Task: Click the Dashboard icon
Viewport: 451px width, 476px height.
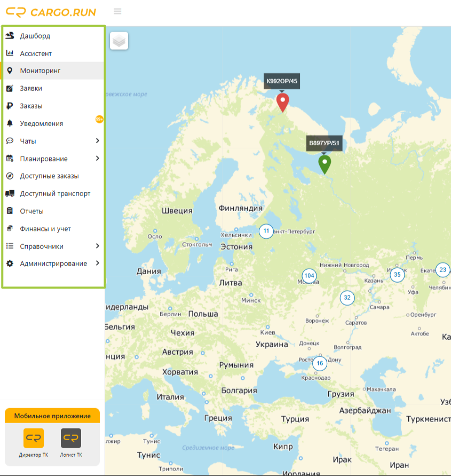Action: [10, 35]
